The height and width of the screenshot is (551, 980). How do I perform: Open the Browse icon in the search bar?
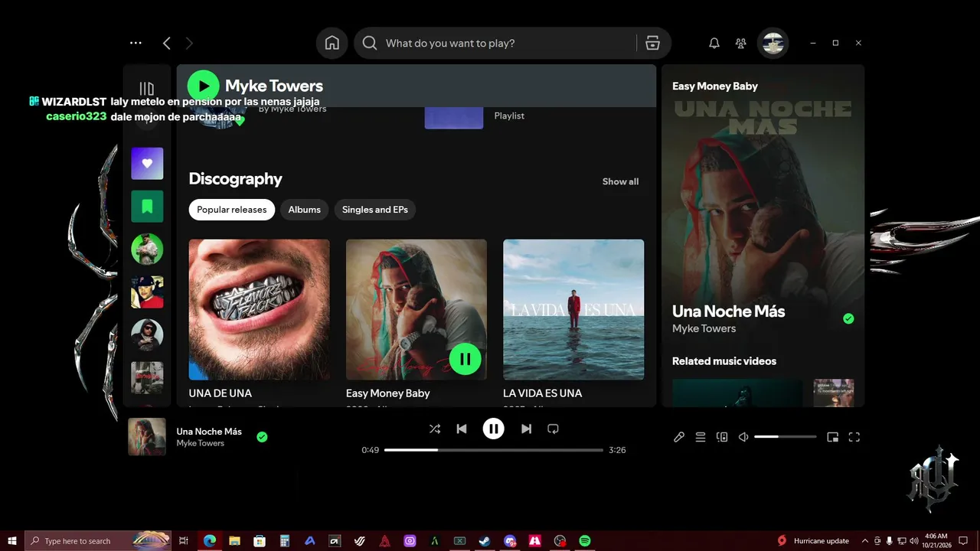click(652, 44)
